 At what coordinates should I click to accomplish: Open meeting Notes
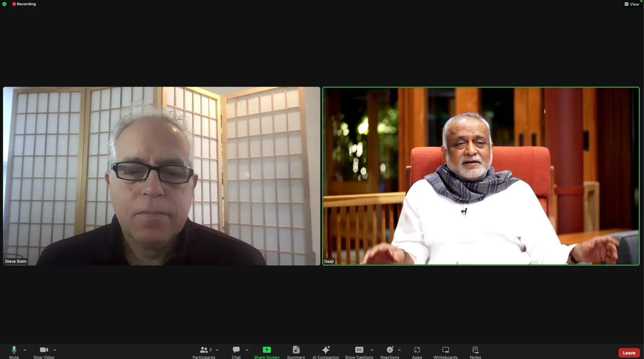pos(475,352)
